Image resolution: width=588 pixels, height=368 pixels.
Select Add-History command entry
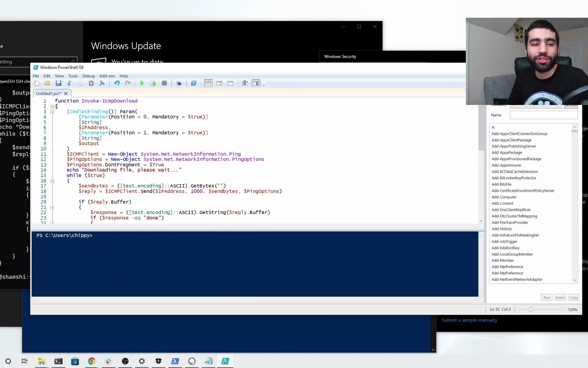click(x=502, y=229)
